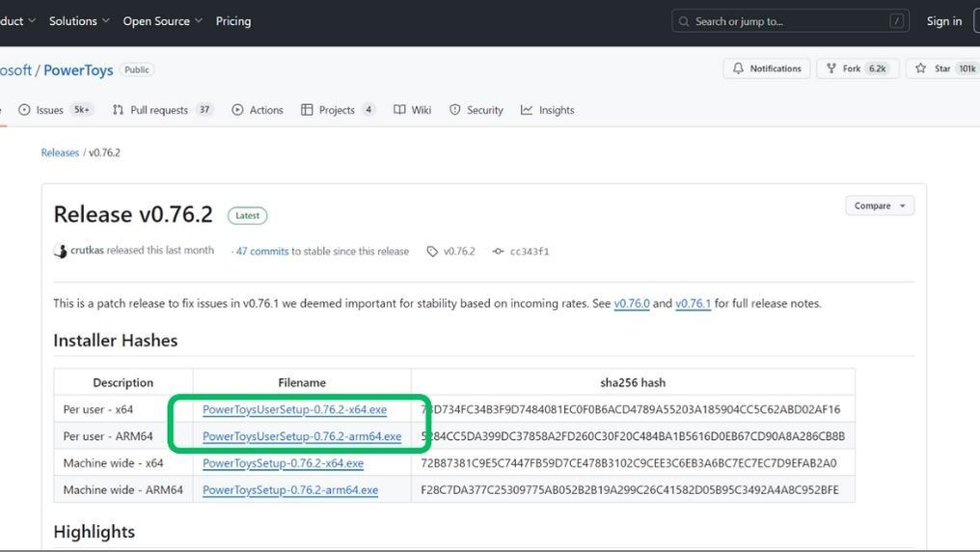
Task: Open the PowerToys repository link
Action: [78, 70]
